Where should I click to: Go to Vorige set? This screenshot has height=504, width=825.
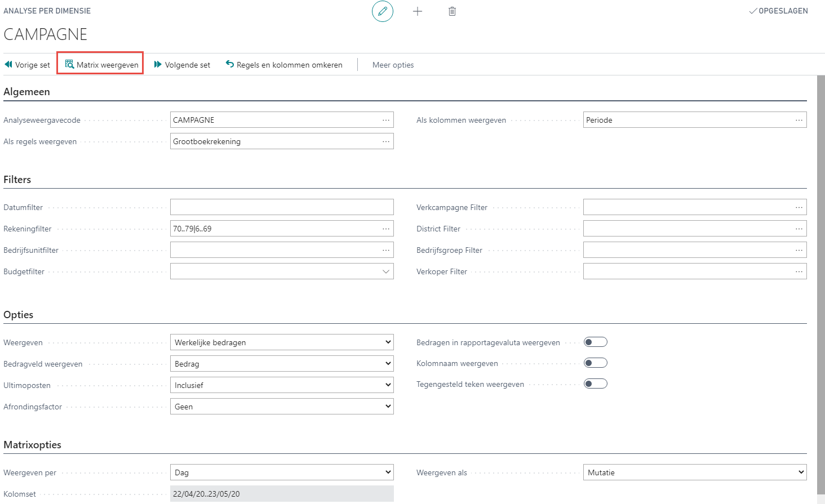[x=27, y=65]
